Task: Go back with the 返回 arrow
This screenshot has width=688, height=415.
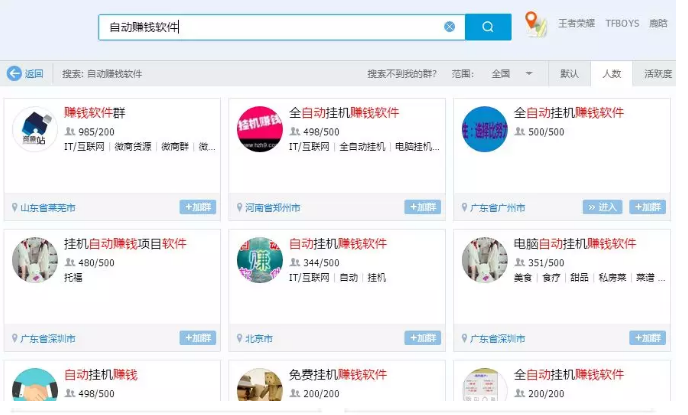Action: coord(25,73)
